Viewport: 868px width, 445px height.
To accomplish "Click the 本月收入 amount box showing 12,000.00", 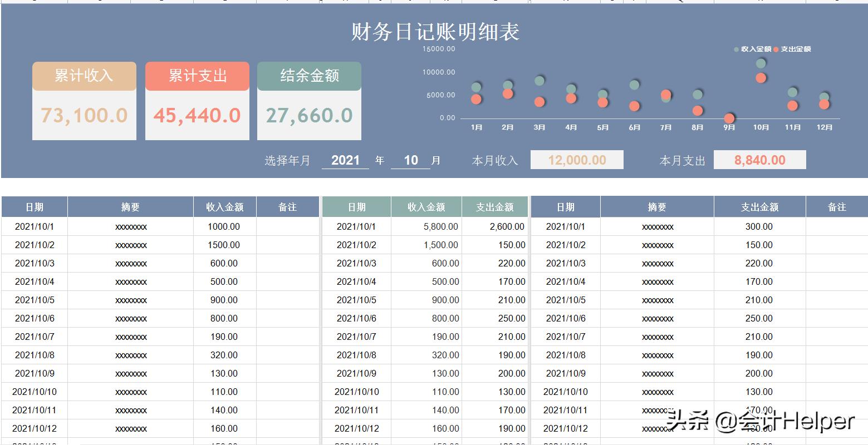I will [x=577, y=160].
